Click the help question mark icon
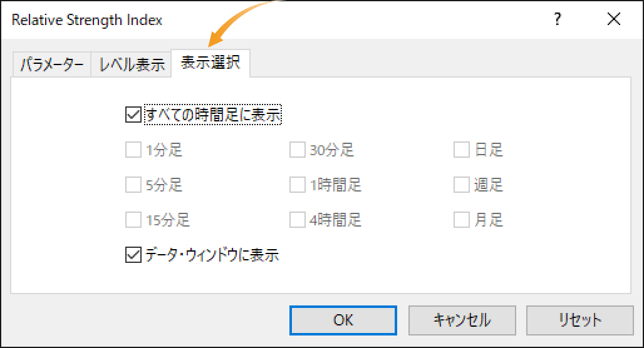 pos(558,19)
